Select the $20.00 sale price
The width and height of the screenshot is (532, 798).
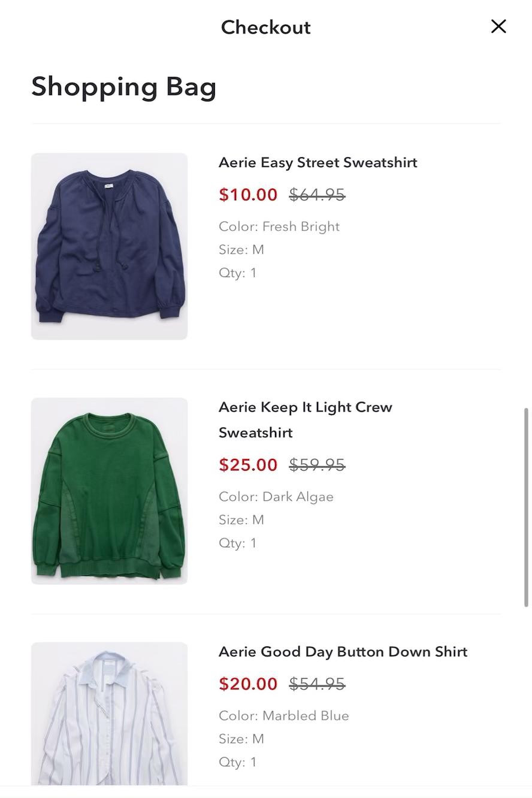[x=247, y=683]
